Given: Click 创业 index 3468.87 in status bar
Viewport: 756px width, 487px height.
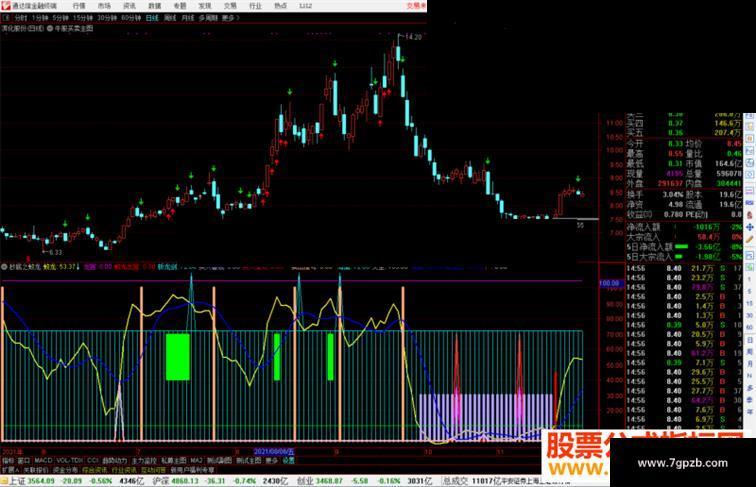Looking at the screenshot, I should point(319,481).
